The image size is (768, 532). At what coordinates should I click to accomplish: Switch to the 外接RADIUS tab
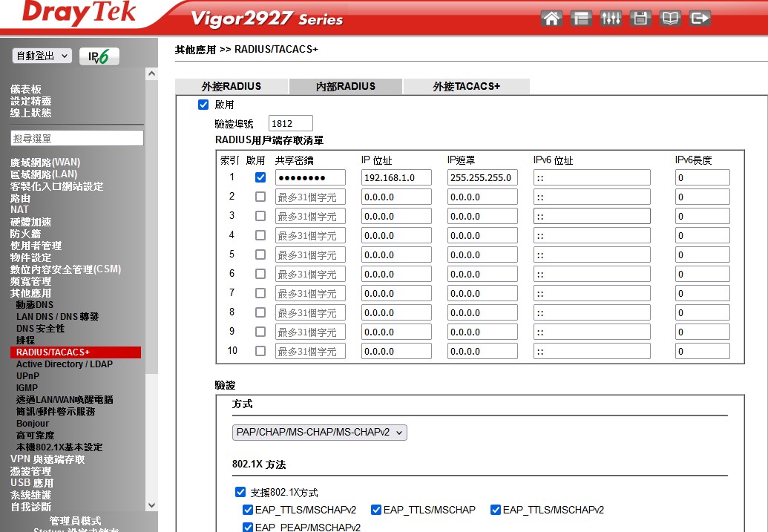coord(232,86)
